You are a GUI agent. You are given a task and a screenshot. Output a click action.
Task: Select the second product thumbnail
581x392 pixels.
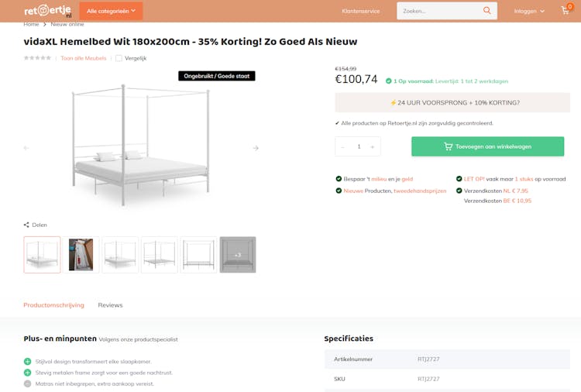(81, 254)
